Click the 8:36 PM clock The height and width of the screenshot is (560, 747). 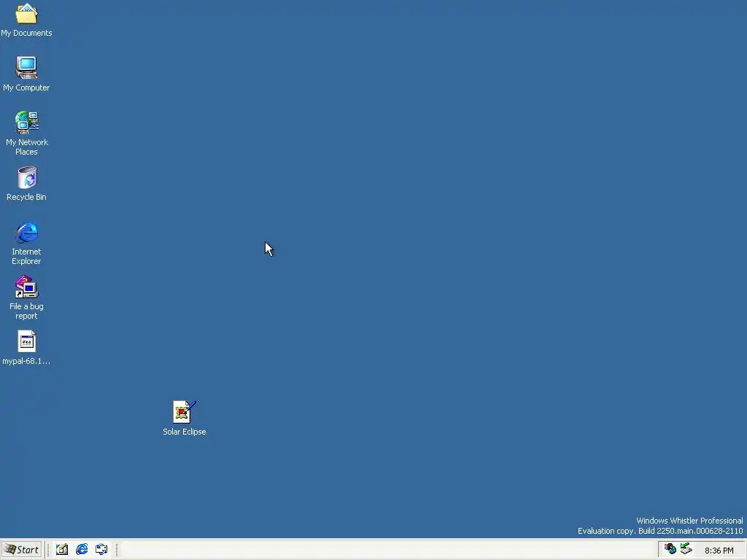tap(719, 551)
